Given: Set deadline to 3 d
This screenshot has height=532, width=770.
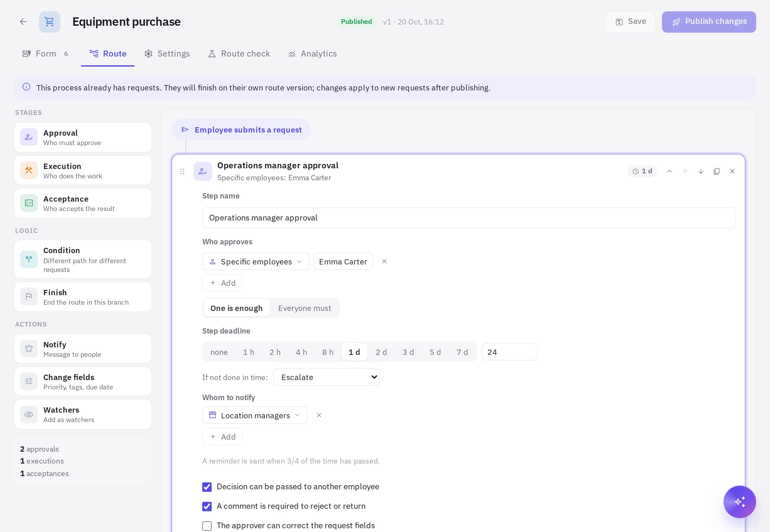Looking at the screenshot, I should 408,352.
